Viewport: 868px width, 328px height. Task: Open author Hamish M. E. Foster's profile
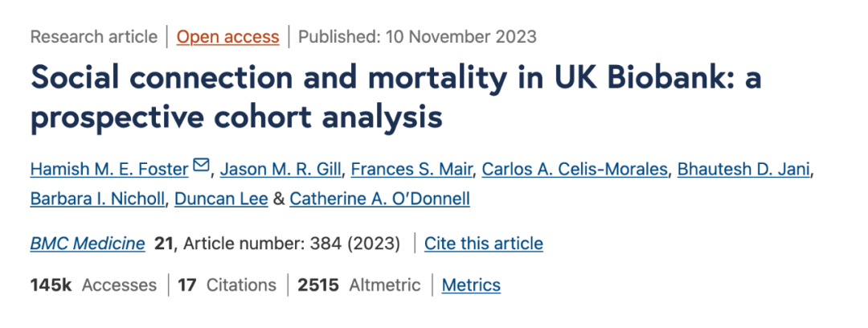click(109, 169)
